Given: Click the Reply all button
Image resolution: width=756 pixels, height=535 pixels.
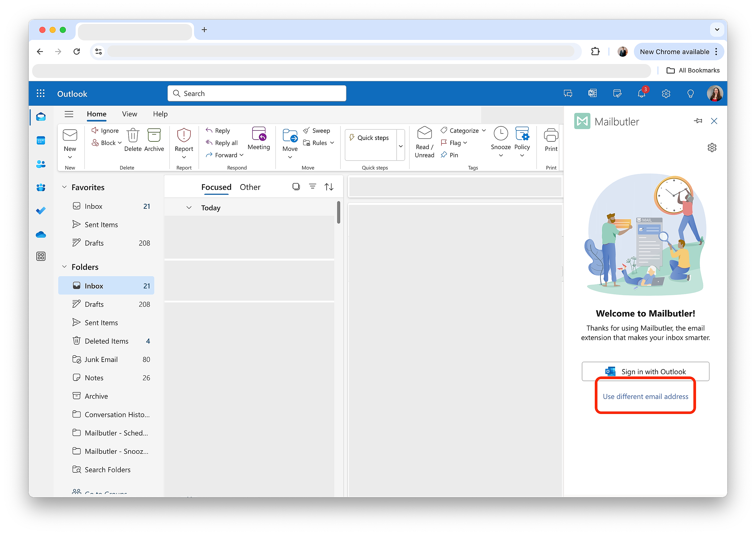Looking at the screenshot, I should click(222, 143).
